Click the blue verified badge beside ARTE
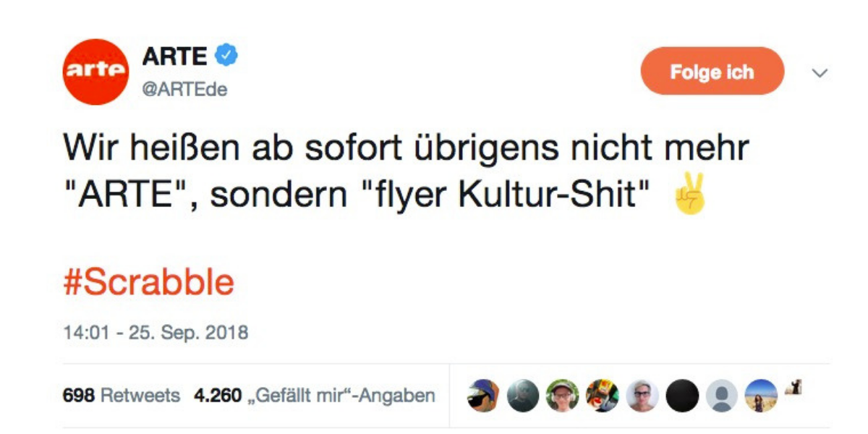This screenshot has height=434, width=868. click(x=229, y=55)
